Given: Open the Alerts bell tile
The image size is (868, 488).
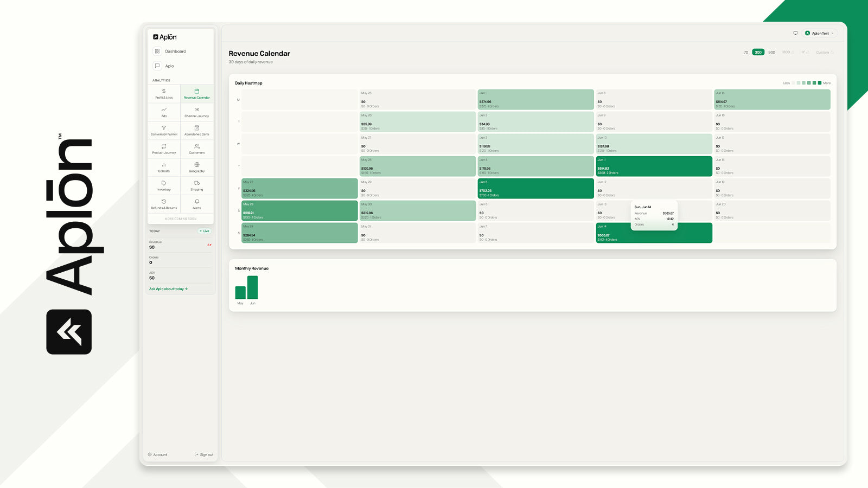Looking at the screenshot, I should [197, 204].
